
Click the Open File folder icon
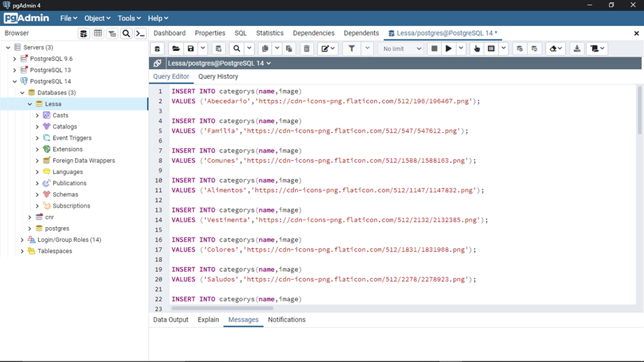pyautogui.click(x=176, y=49)
